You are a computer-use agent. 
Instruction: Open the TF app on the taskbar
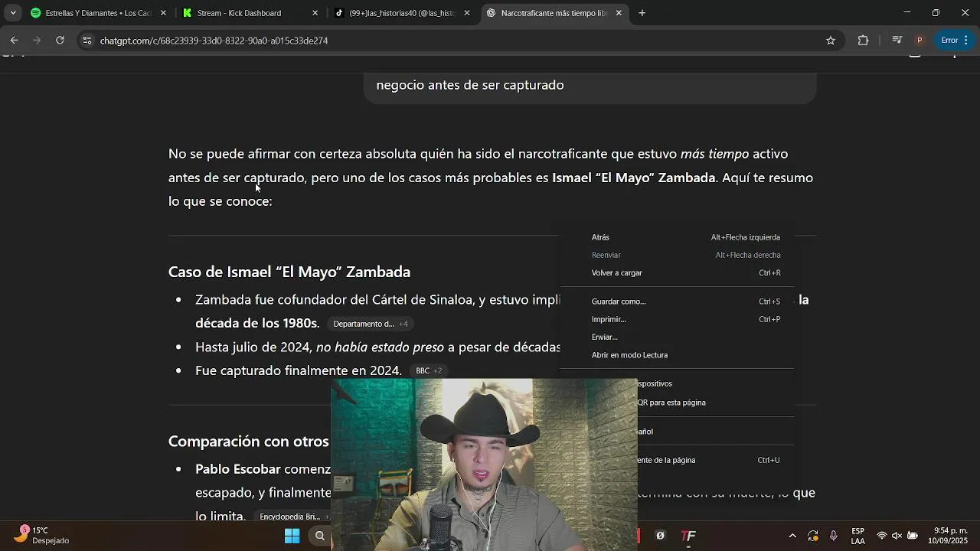pos(688,536)
